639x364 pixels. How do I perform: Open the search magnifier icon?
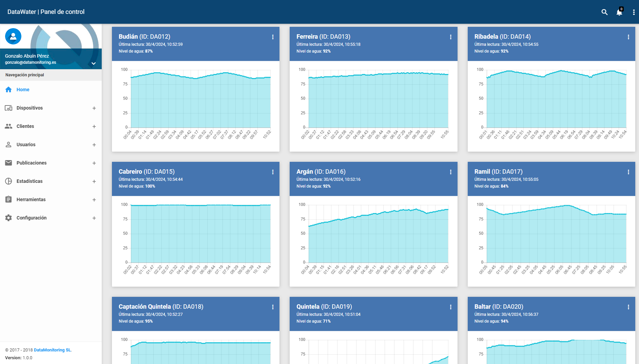tap(604, 12)
